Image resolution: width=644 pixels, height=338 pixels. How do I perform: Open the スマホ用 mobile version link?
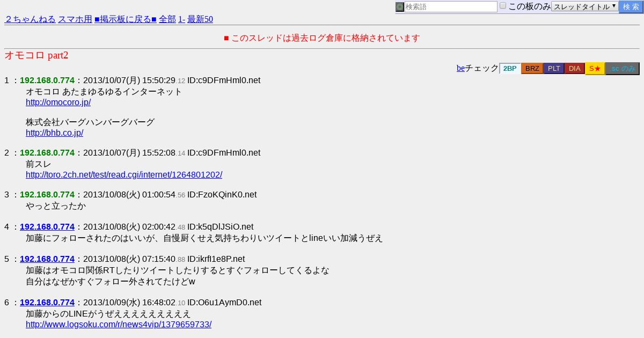click(75, 19)
